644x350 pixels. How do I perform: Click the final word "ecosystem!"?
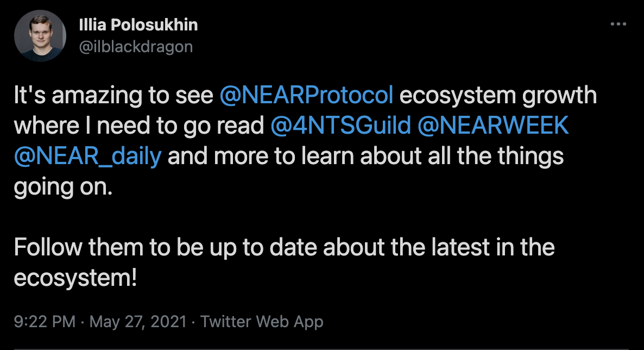(75, 278)
